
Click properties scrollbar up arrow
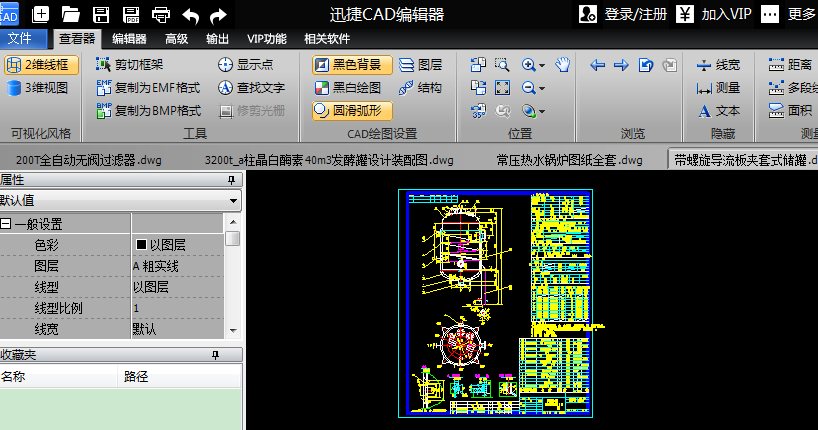[233, 222]
